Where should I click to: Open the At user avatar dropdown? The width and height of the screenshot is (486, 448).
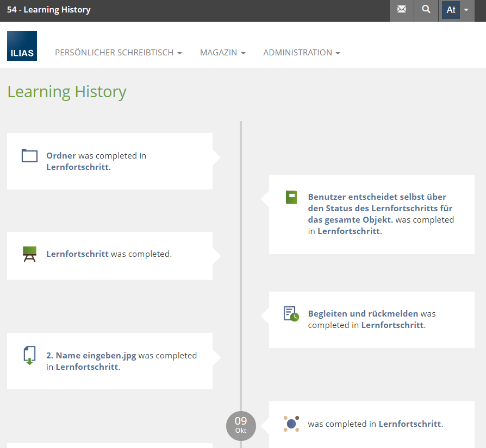(x=456, y=10)
